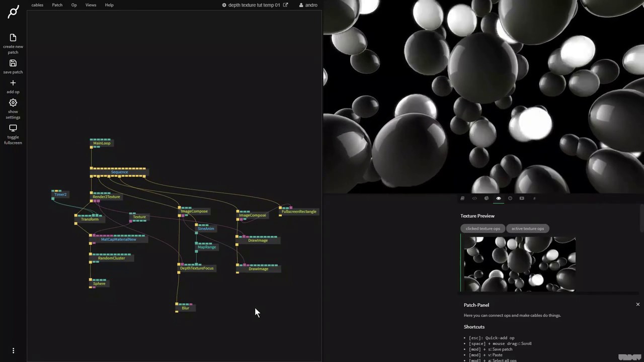This screenshot has width=644, height=362.
Task: Show clicked texture ops
Action: tap(483, 228)
